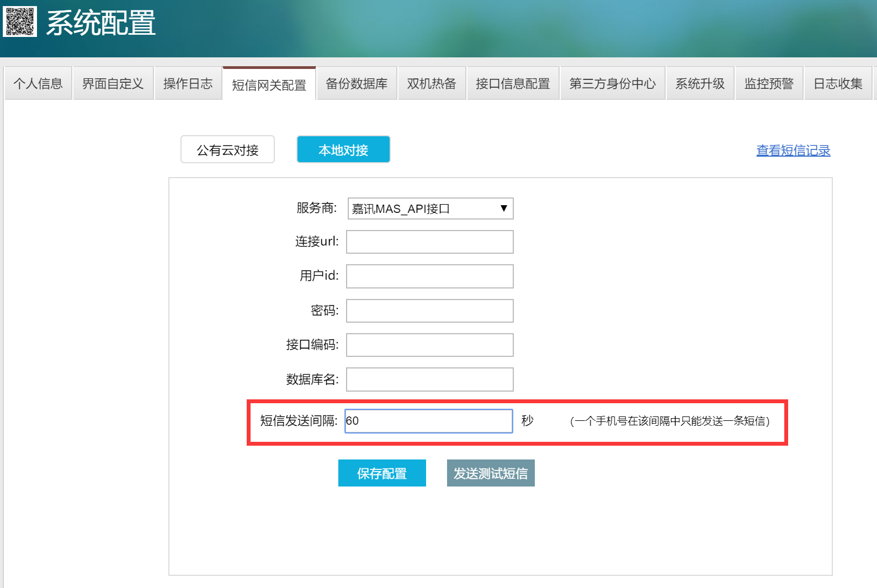
Task: Open the 个人信息 tab
Action: pyautogui.click(x=38, y=83)
